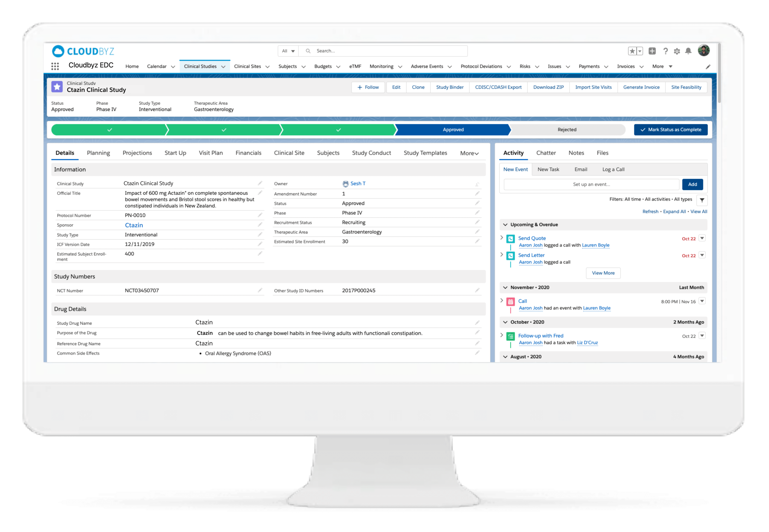
Task: Click pencil icon to edit Protocol Number
Action: (260, 215)
